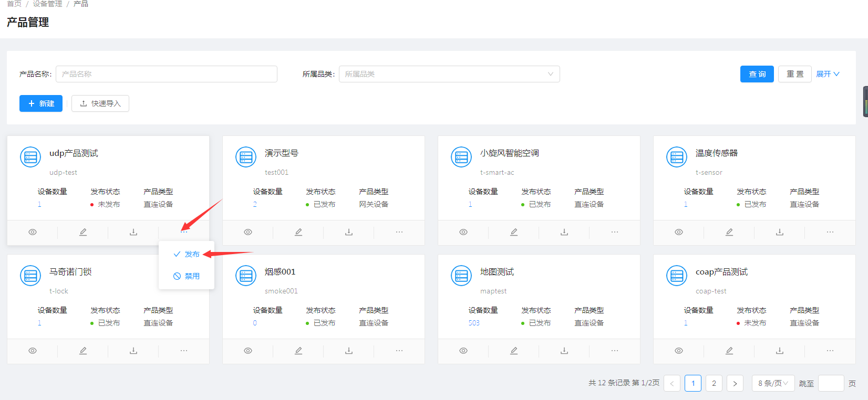868x400 pixels.
Task: Open the 8 条/页 page size dropdown
Action: [x=773, y=383]
